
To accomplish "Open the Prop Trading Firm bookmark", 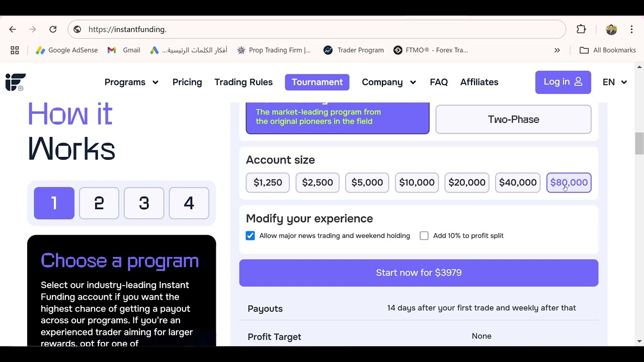I will point(274,50).
